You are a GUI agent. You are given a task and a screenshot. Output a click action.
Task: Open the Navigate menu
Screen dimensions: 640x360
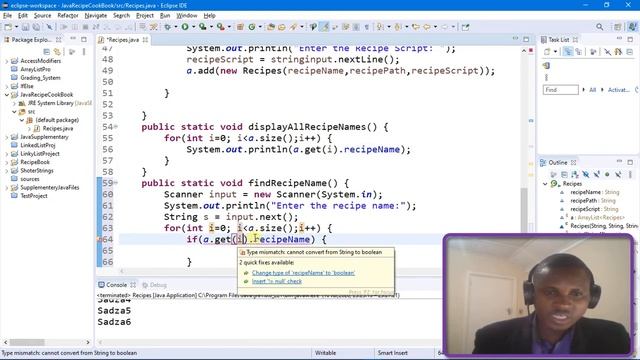(96, 16)
